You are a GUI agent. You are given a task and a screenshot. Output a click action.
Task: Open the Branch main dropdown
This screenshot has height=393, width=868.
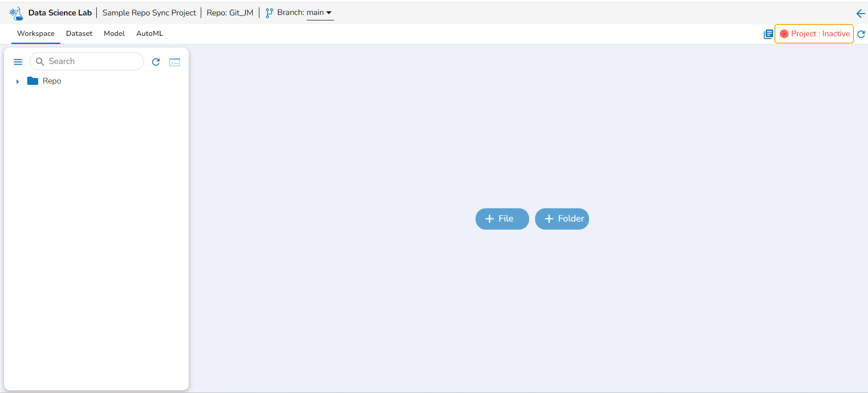[320, 13]
